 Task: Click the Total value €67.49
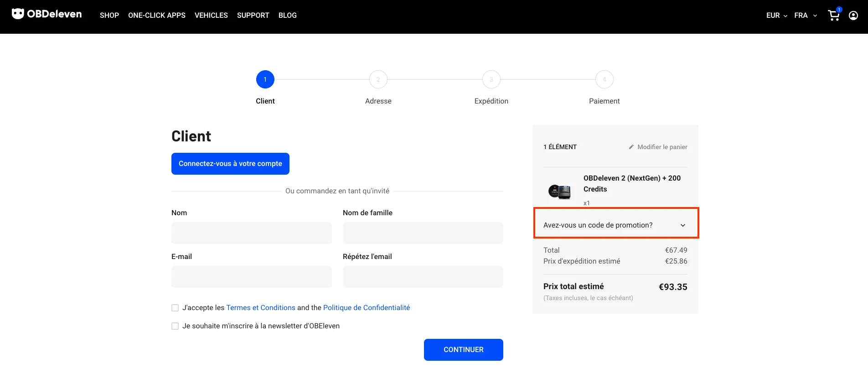point(676,250)
